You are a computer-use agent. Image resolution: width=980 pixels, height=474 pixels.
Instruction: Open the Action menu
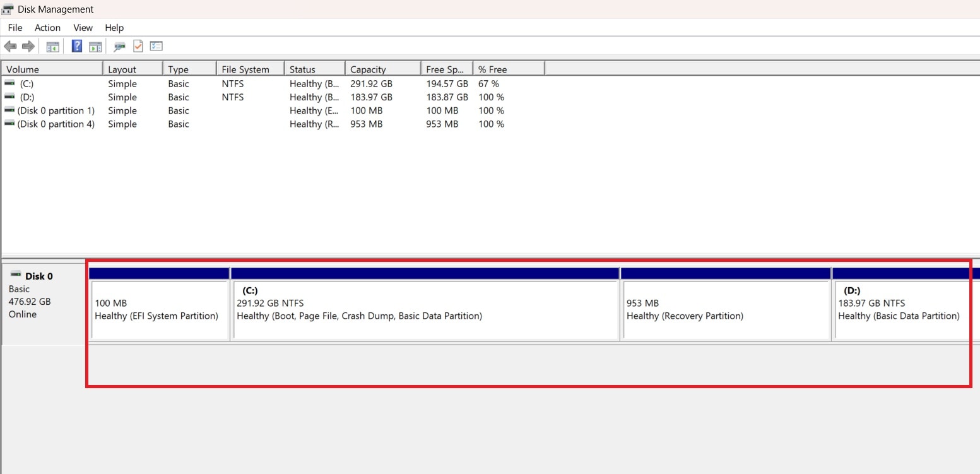(47, 27)
